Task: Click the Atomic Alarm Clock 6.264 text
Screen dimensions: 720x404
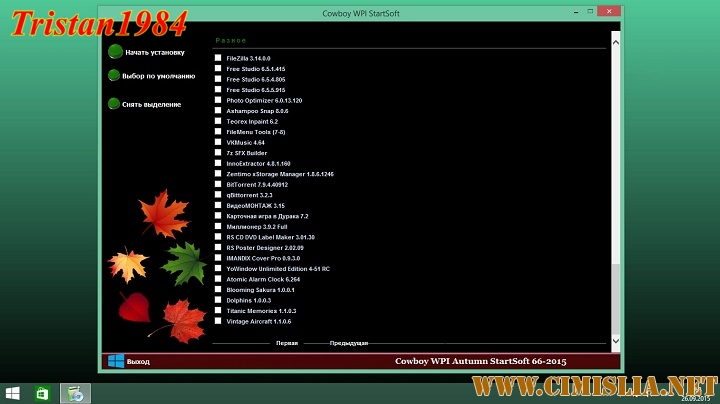Action: pos(263,279)
